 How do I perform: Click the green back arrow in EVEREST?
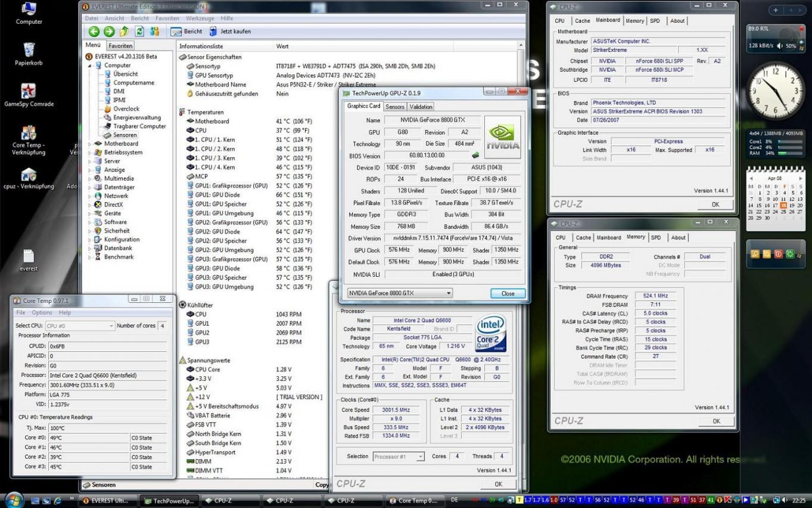tap(94, 32)
